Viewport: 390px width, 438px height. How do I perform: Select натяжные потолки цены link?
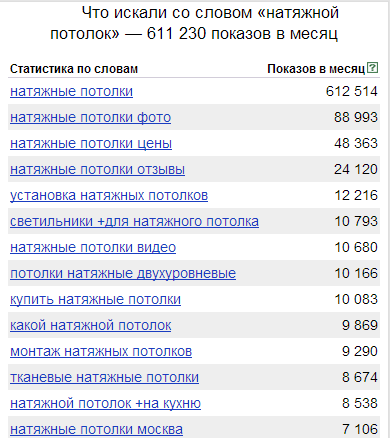tap(91, 143)
